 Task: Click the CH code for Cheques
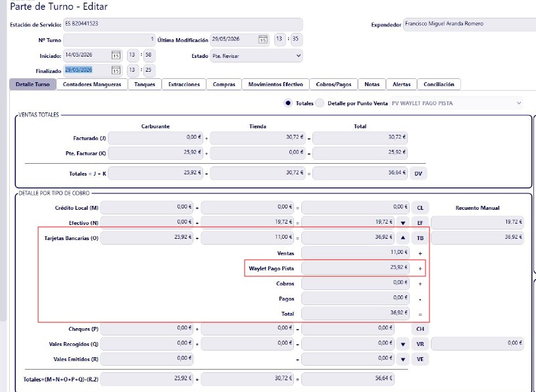point(420,329)
